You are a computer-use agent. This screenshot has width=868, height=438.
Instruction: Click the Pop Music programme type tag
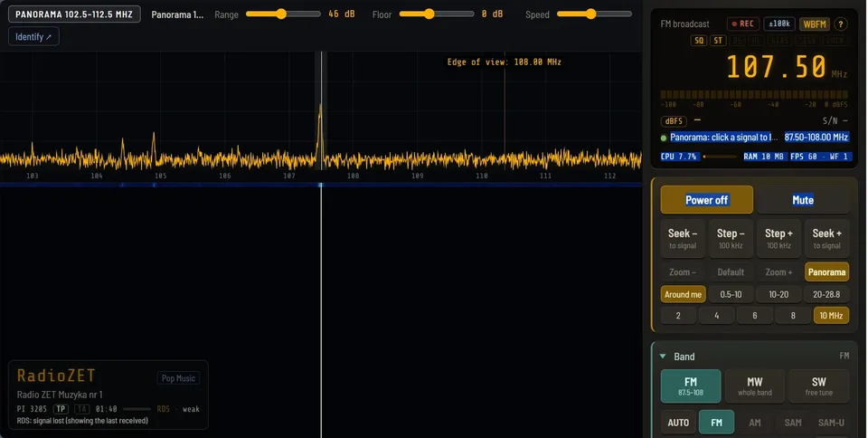178,378
